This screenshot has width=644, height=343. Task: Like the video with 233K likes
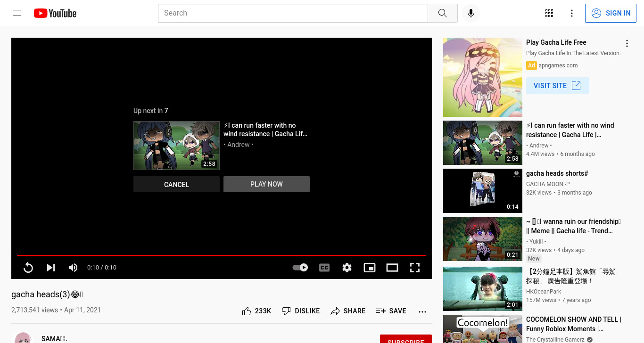[x=256, y=311]
